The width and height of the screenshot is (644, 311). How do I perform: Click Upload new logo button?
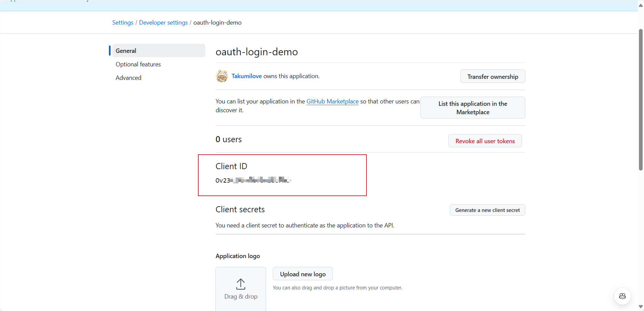[303, 274]
